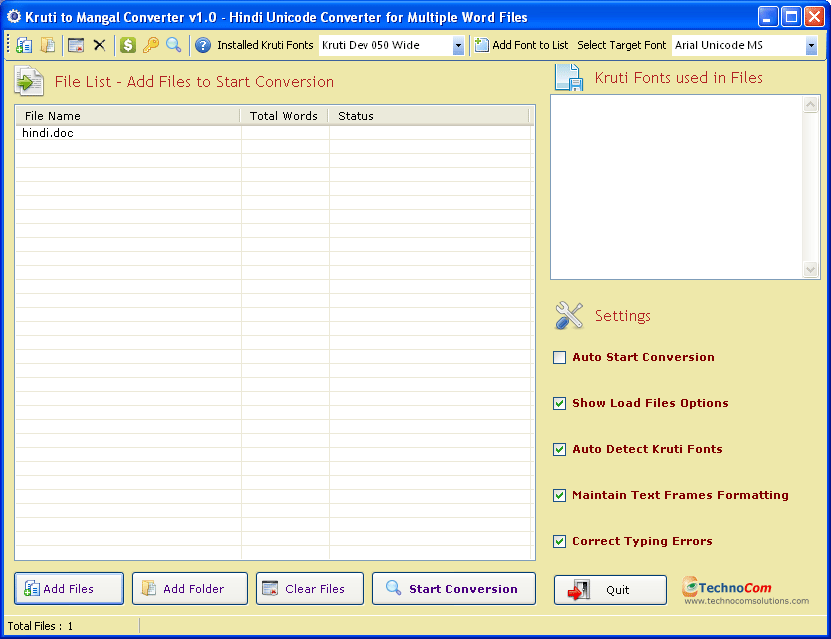Click the Kruti Fonts panel save icon
This screenshot has width=831, height=639.
click(x=569, y=78)
